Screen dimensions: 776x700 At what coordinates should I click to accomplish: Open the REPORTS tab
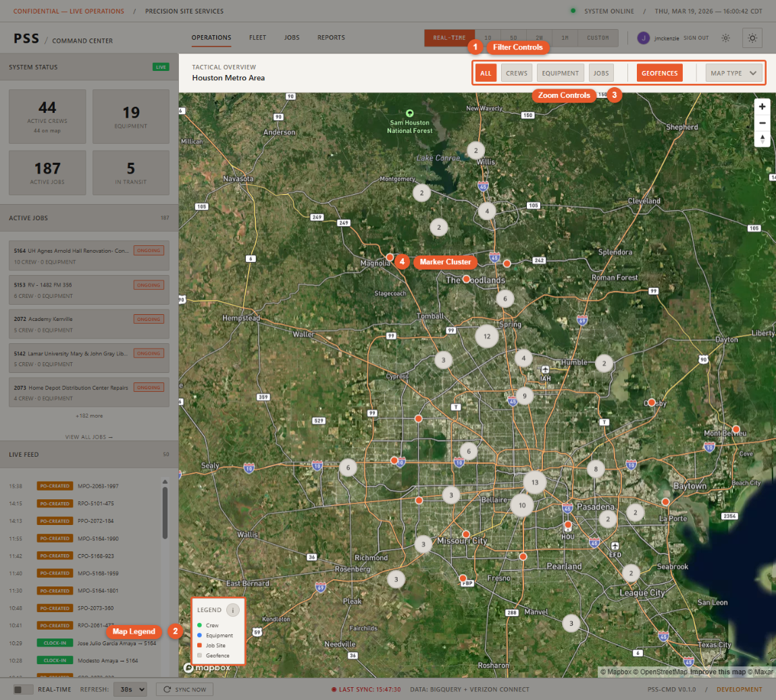331,38
